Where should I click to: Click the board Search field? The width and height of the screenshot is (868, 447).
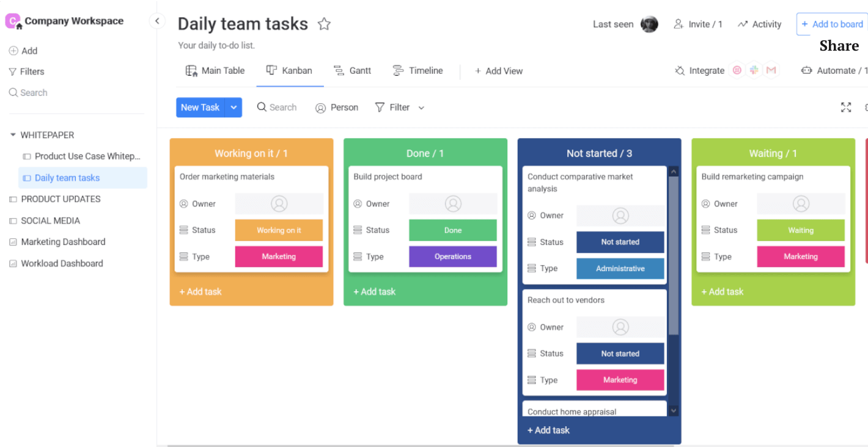pos(277,107)
